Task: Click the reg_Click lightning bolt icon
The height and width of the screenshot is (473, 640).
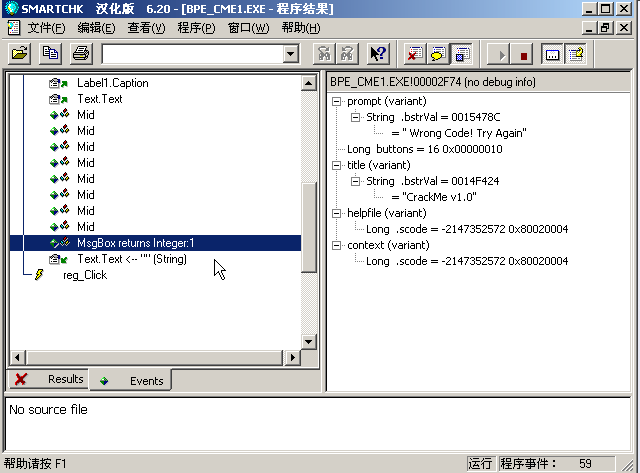Action: tap(39, 275)
